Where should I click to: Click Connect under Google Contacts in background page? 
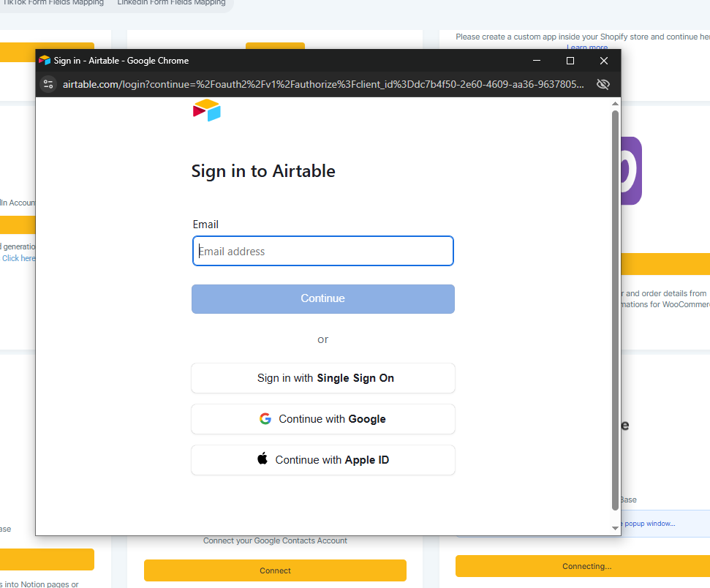pyautogui.click(x=275, y=570)
